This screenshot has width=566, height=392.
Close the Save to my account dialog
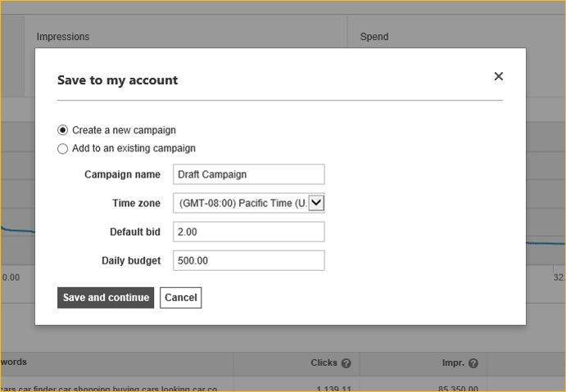(498, 76)
